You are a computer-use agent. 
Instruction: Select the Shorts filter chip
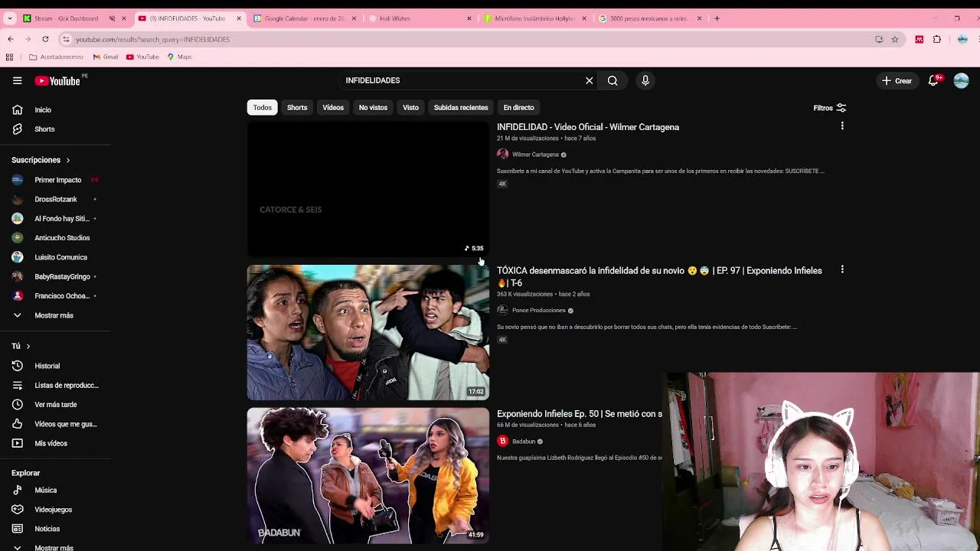tap(297, 108)
